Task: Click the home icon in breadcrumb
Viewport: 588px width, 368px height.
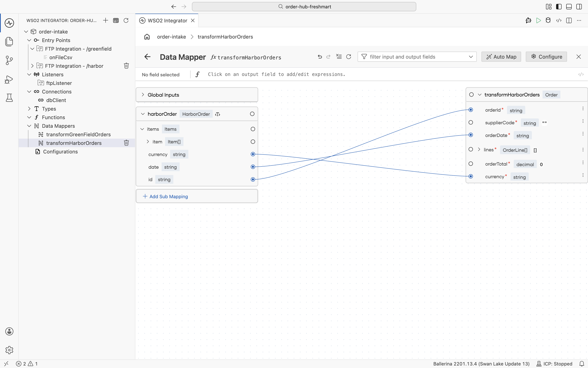Action: point(147,37)
